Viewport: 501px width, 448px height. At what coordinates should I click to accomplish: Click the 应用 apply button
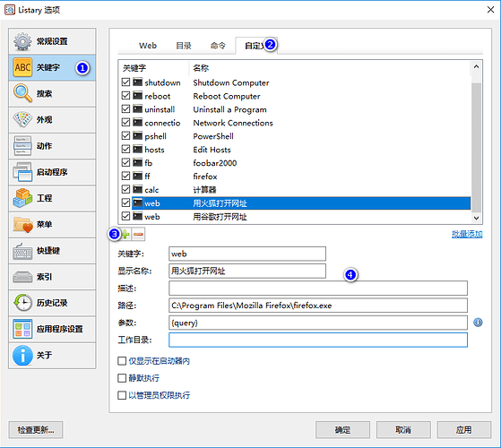tap(464, 430)
